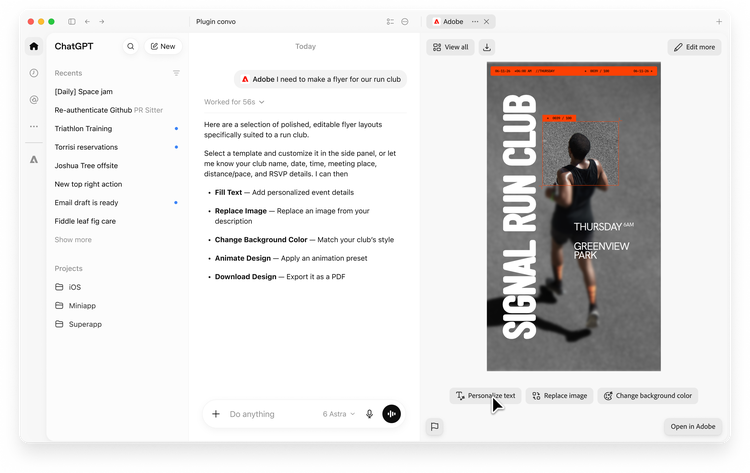Open Email draft is ready conversation

86,203
